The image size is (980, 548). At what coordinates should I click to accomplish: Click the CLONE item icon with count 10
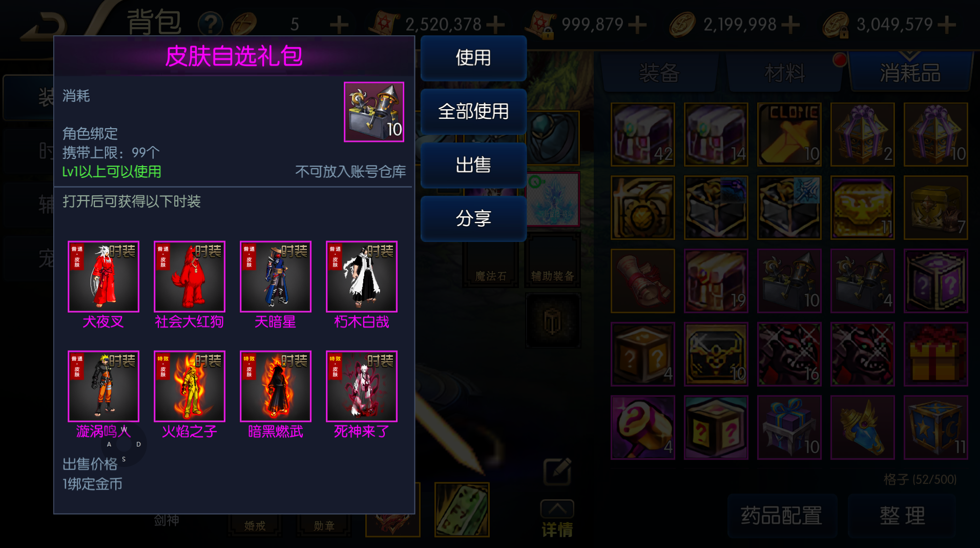[x=789, y=134]
